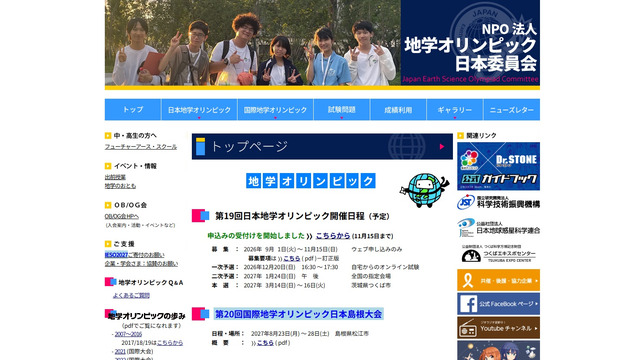This screenshot has height=360, width=640.
Task: Open IESO2027 ご寄付のお願い link
Action: 135,255
